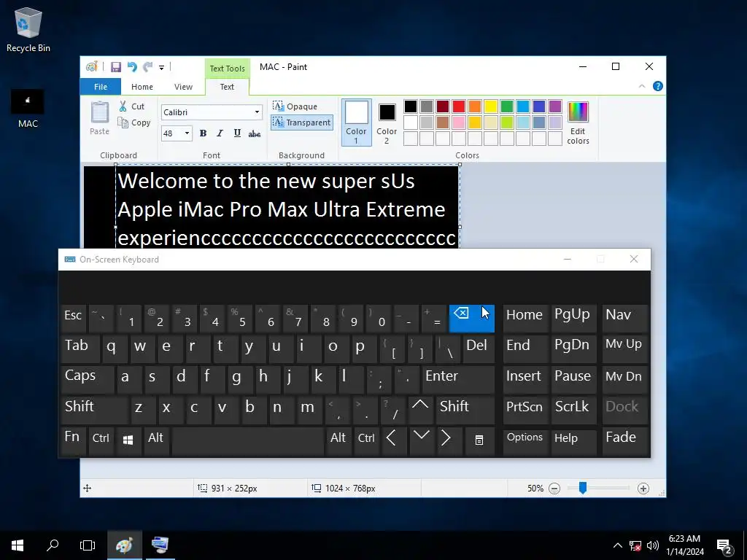Toggle bold formatting
Image resolution: width=747 pixels, height=560 pixels.
click(x=203, y=133)
